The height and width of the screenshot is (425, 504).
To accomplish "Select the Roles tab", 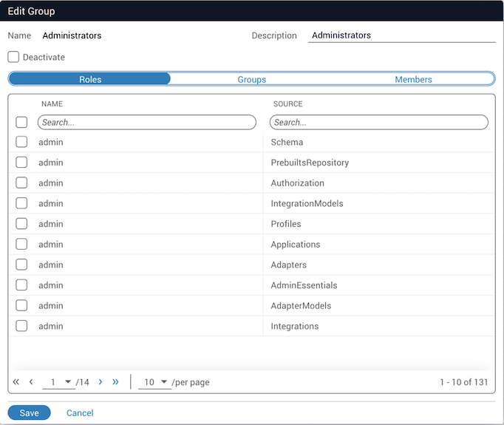I will click(90, 79).
